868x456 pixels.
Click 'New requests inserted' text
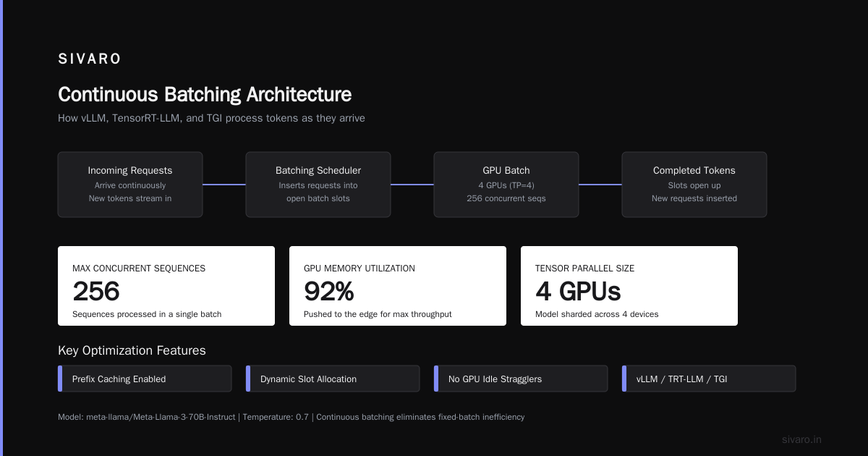[x=694, y=198]
